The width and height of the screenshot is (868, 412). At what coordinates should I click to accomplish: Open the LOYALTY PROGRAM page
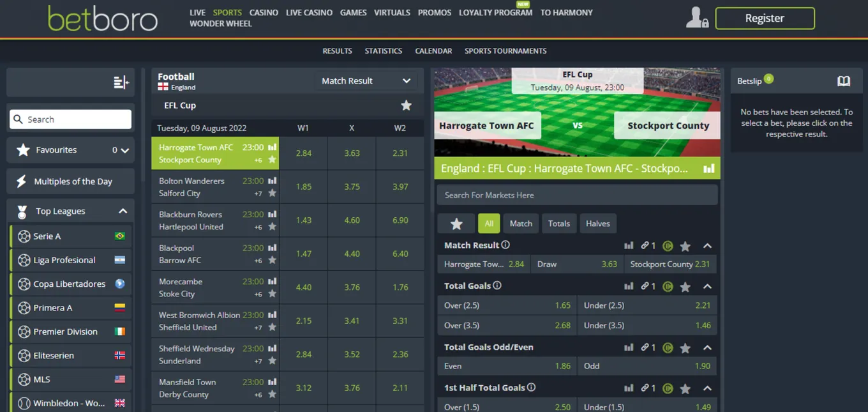(495, 13)
